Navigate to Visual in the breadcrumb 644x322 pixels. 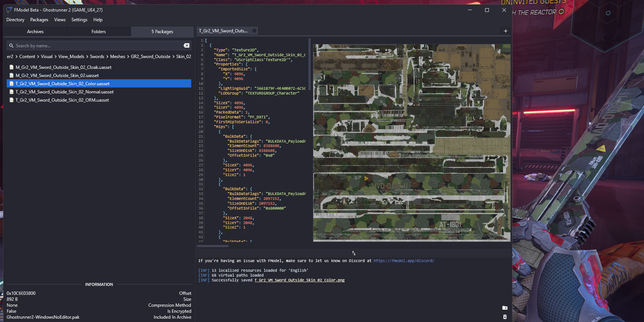click(x=47, y=57)
